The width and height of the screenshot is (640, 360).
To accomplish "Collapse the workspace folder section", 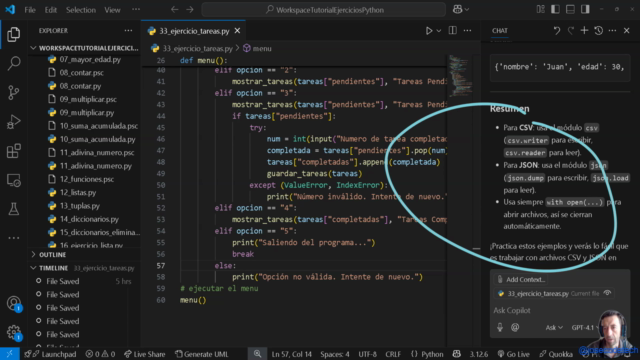I will point(85,48).
